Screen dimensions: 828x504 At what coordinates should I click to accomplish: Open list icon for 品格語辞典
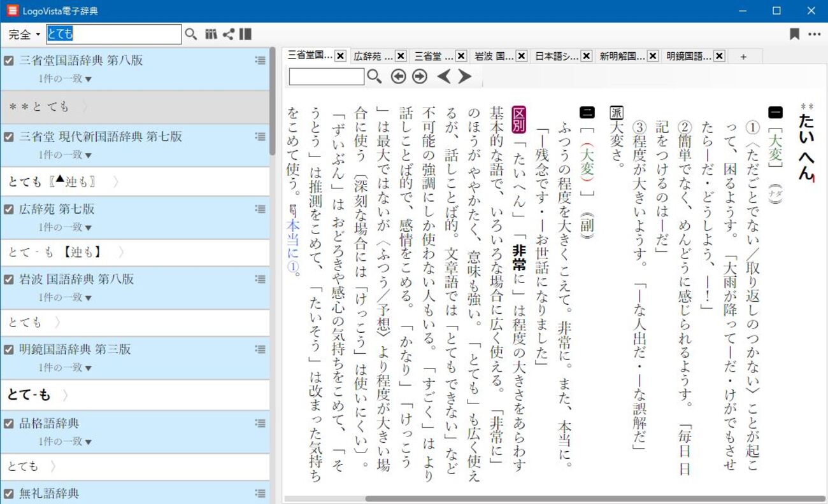260,423
